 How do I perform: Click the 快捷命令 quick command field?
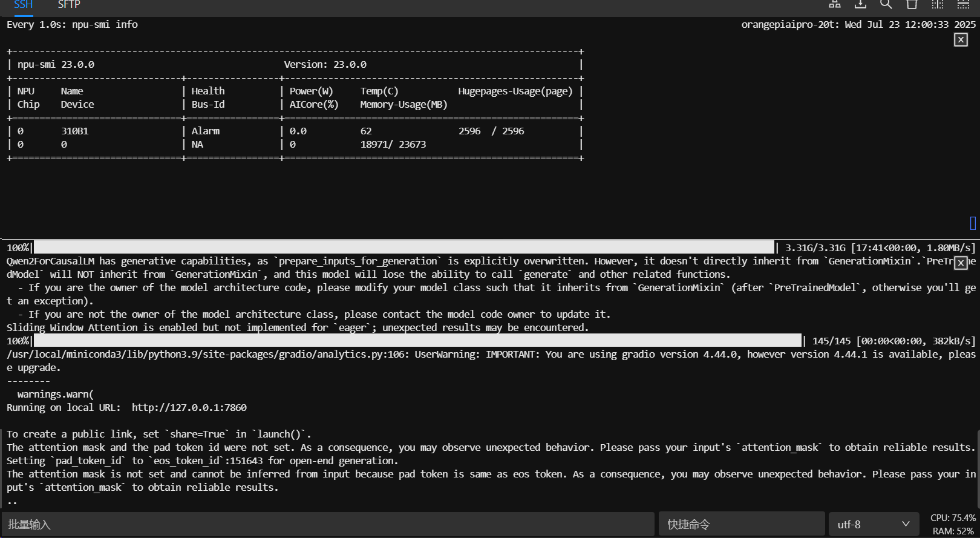pyautogui.click(x=742, y=524)
